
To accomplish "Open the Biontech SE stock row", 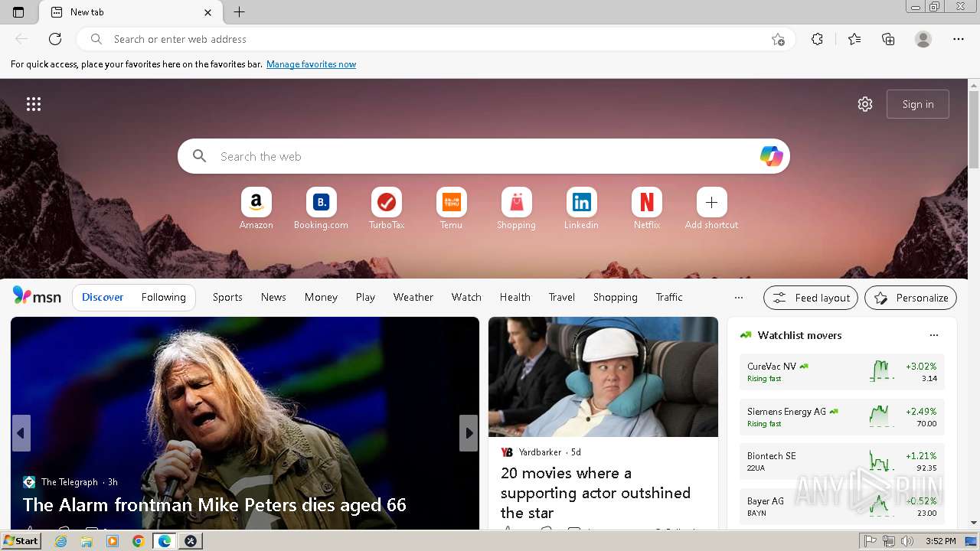I will (842, 461).
